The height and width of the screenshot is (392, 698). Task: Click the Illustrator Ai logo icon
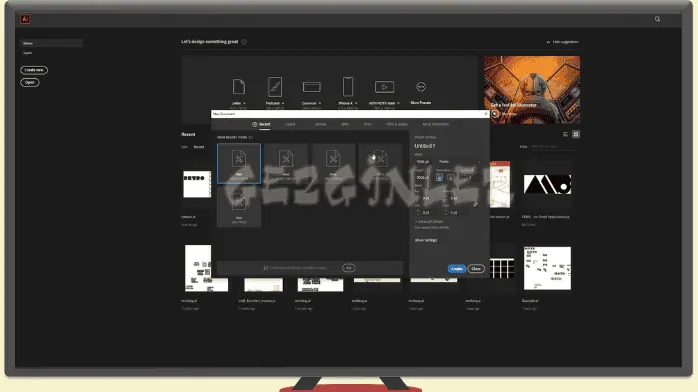point(25,19)
